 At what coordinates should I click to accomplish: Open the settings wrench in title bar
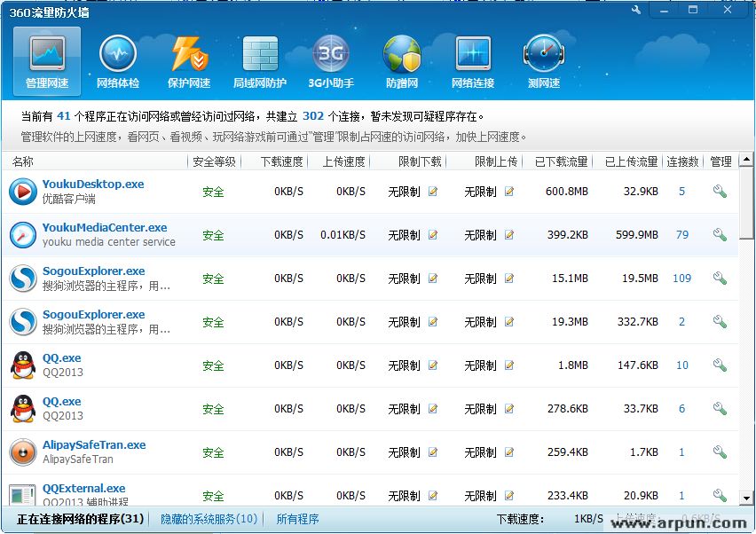click(x=636, y=10)
